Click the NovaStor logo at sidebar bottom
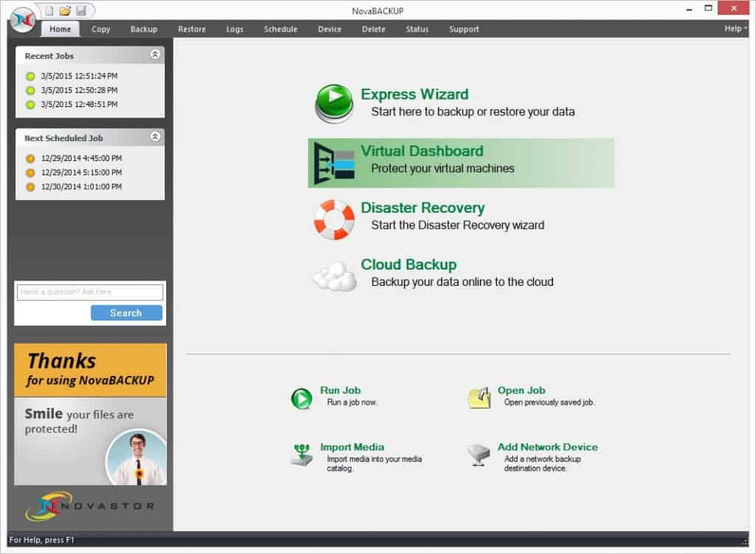The height and width of the screenshot is (554, 756). click(x=90, y=506)
